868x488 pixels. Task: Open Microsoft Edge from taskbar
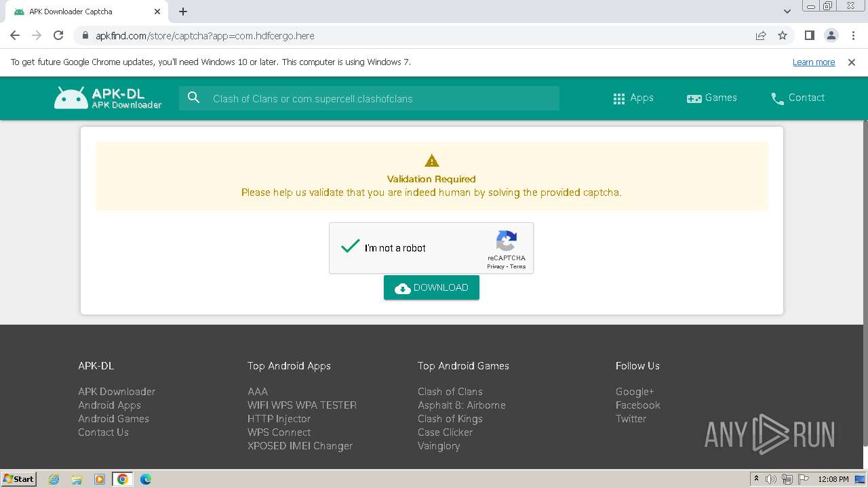[x=146, y=479]
